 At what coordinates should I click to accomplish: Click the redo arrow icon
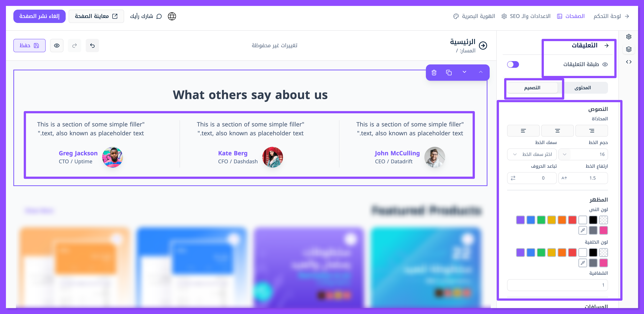point(75,45)
